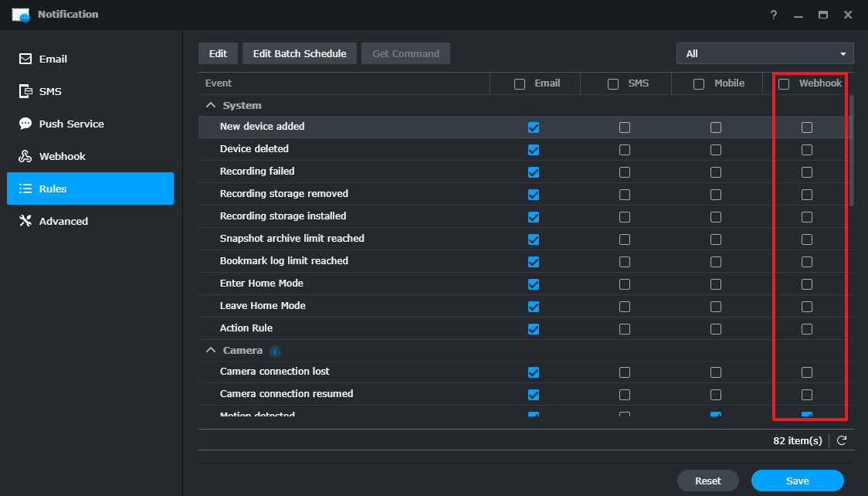Viewport: 868px width, 496px height.
Task: Open Edit Batch Schedule
Action: coord(299,53)
